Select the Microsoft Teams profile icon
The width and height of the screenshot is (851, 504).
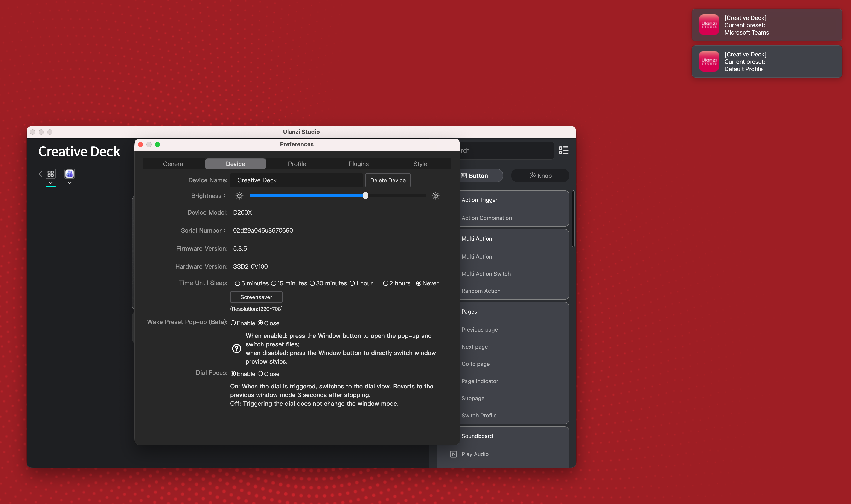(x=70, y=174)
